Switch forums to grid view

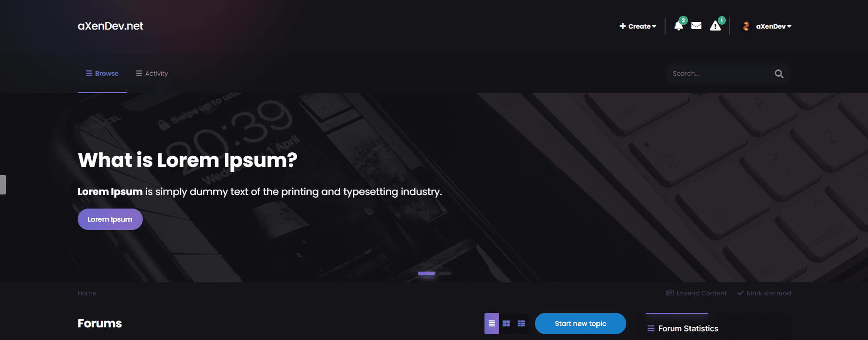[x=506, y=324]
